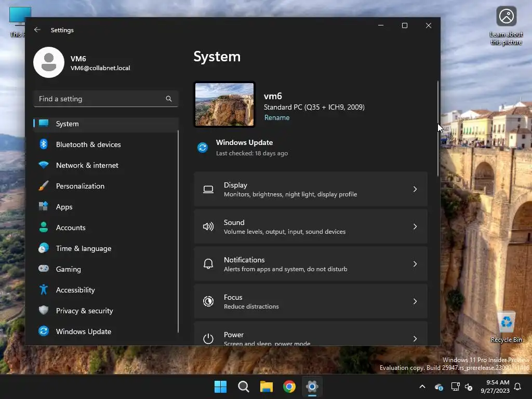Minimize the Settings window
This screenshot has width=532, height=399.
(381, 25)
